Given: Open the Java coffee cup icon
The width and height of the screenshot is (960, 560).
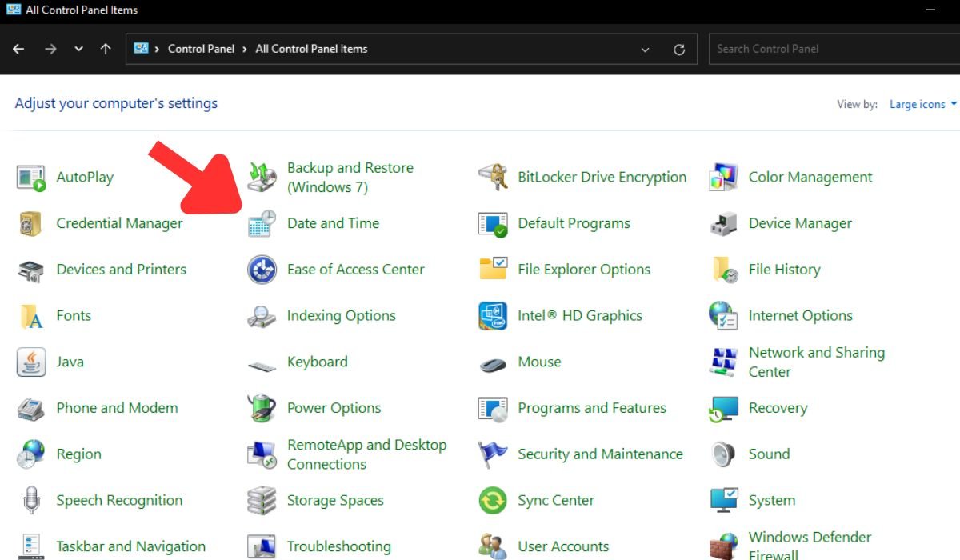Looking at the screenshot, I should [31, 362].
